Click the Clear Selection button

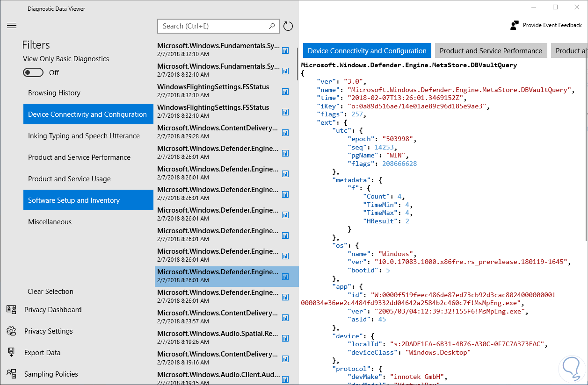[51, 292]
